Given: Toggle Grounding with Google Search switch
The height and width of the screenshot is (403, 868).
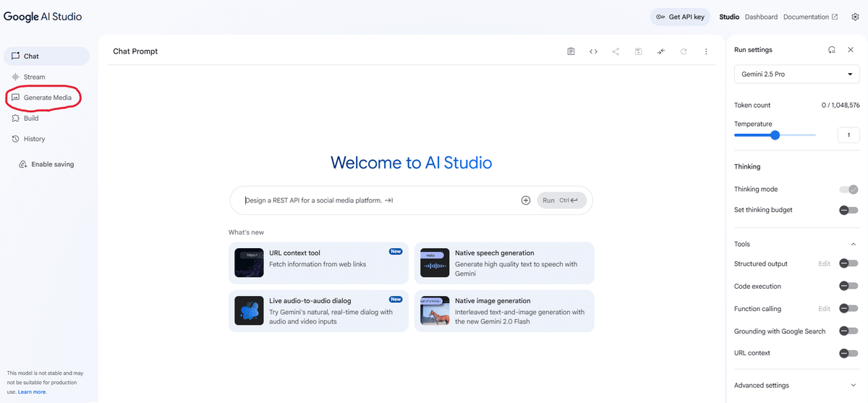Looking at the screenshot, I should [x=848, y=331].
